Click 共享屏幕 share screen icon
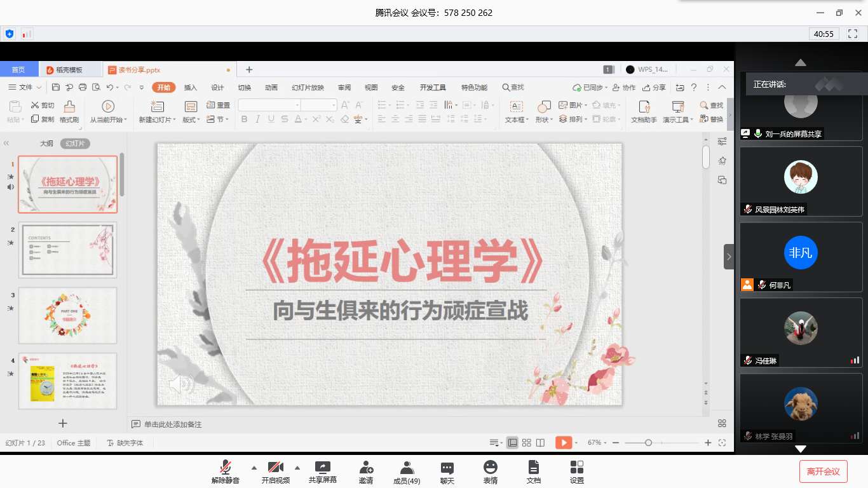The width and height of the screenshot is (868, 488). pos(323,471)
